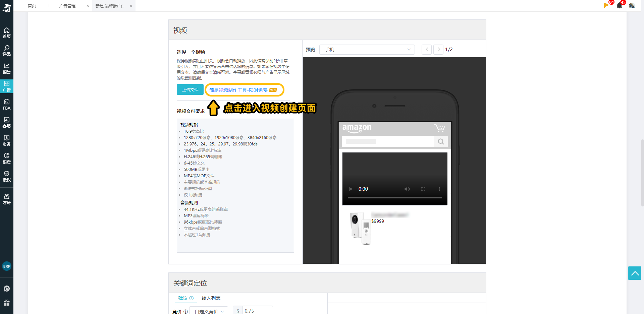Image resolution: width=644 pixels, height=314 pixels.
Task: Click the 44.1KHz或更高的采样率 line
Action: point(206,209)
